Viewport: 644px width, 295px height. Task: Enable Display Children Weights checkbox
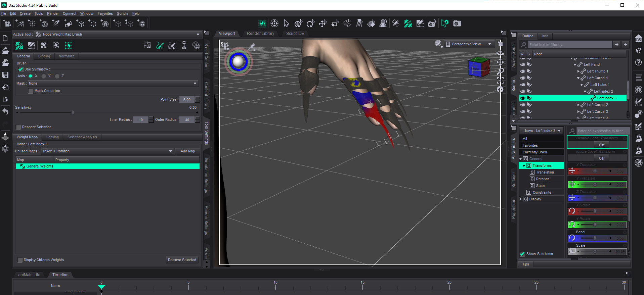[x=20, y=260]
